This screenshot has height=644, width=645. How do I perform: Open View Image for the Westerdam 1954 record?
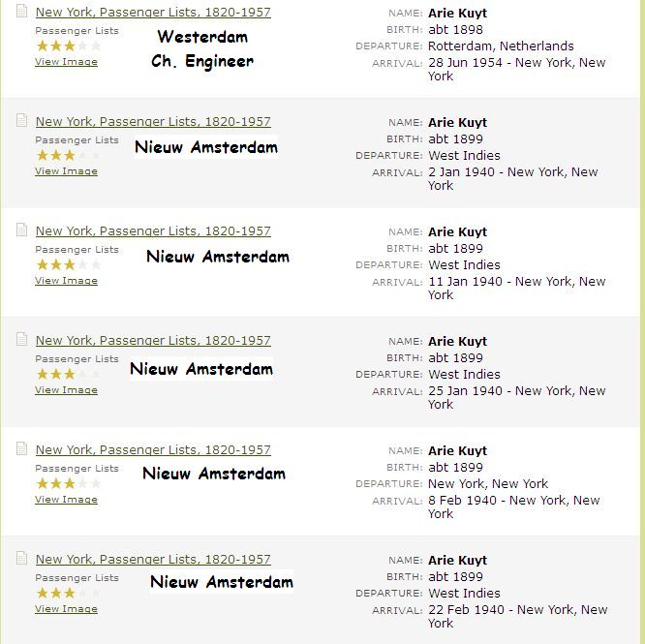point(66,62)
